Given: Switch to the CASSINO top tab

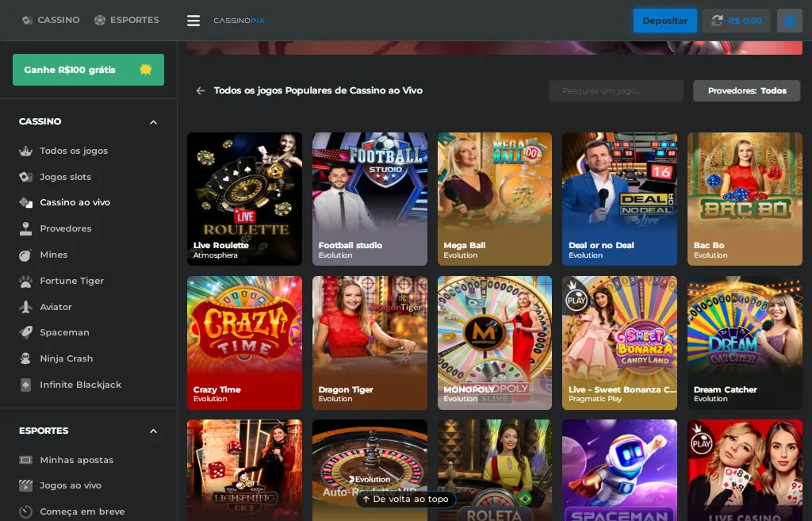Looking at the screenshot, I should [x=51, y=20].
